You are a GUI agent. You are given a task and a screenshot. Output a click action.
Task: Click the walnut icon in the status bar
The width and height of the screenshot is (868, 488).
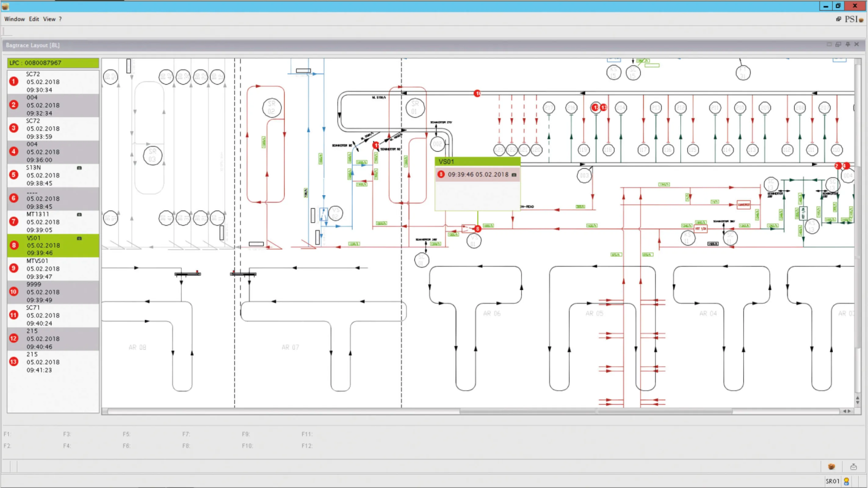pos(831,466)
